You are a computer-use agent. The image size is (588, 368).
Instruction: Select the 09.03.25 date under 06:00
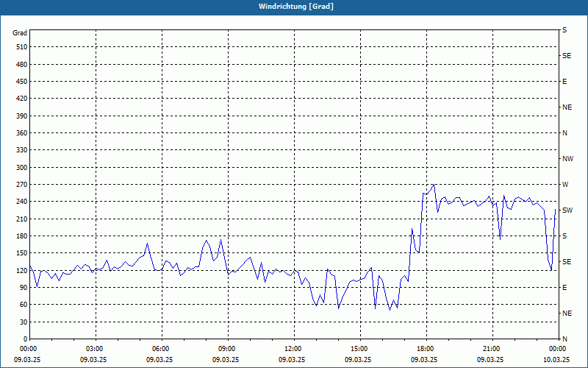(159, 359)
